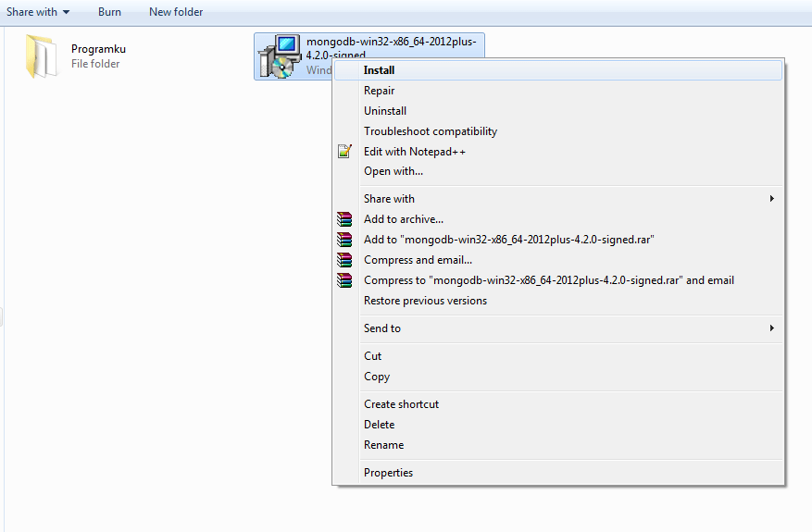The width and height of the screenshot is (812, 532).
Task: Expand the Send to submenu arrow
Action: click(771, 328)
